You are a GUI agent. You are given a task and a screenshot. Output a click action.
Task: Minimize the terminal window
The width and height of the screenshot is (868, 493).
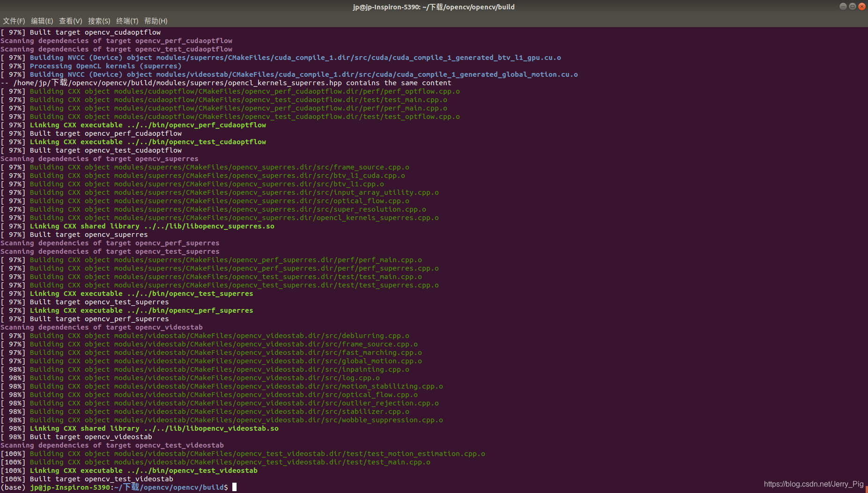tap(843, 7)
